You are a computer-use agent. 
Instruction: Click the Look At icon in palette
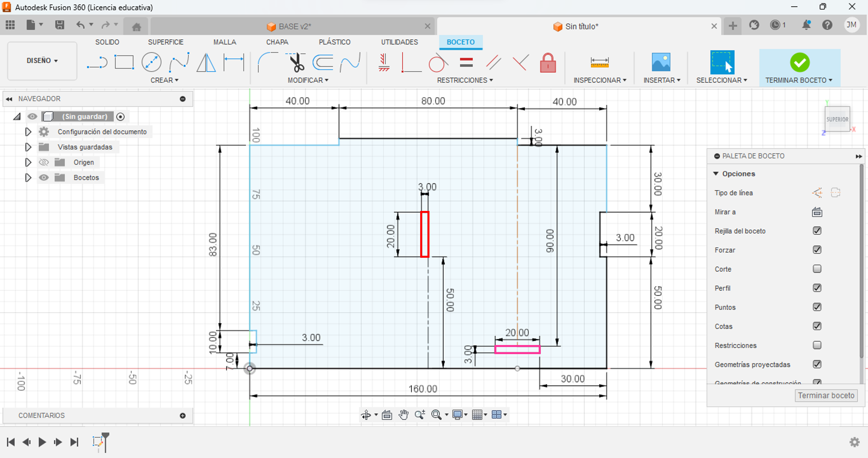point(817,212)
